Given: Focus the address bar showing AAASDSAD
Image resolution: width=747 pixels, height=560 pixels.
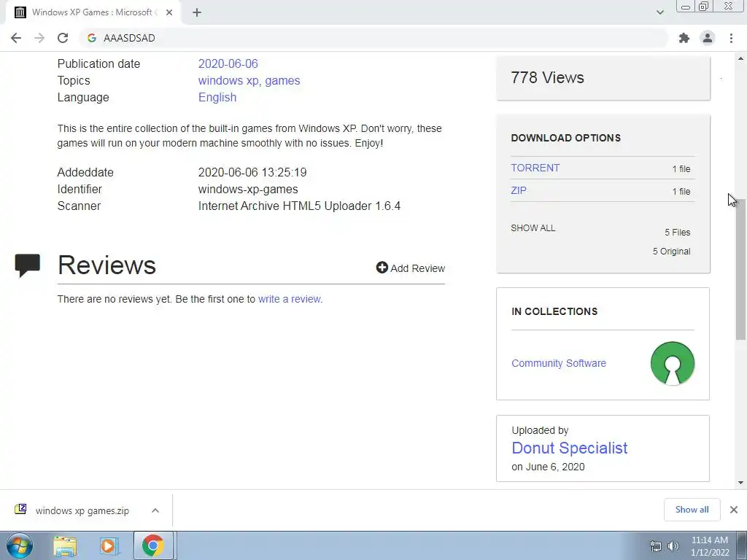Looking at the screenshot, I should point(373,38).
